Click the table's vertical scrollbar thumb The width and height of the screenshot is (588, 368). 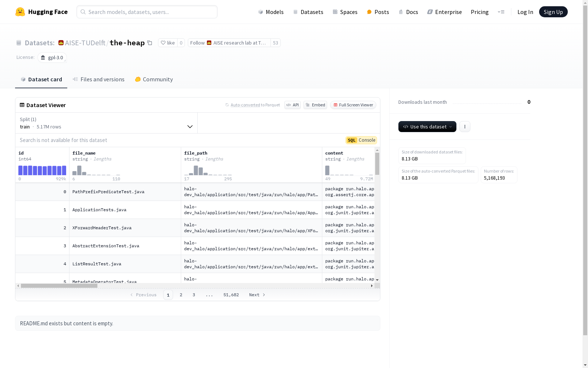coord(377,164)
